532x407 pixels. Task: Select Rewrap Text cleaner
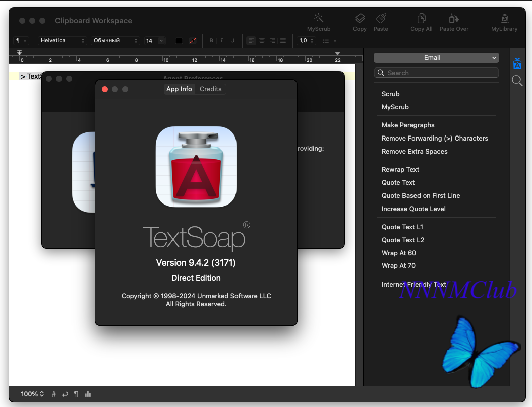tap(400, 169)
